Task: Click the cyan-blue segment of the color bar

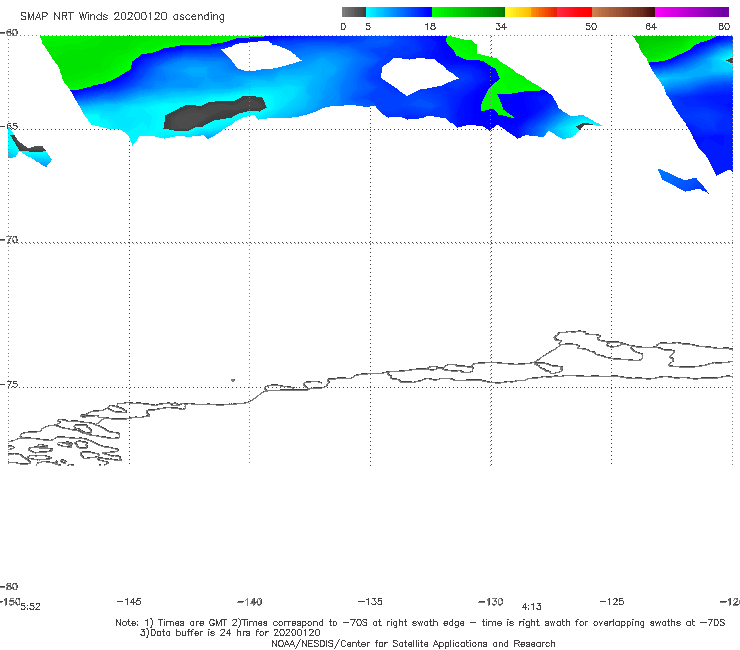Action: click(399, 12)
